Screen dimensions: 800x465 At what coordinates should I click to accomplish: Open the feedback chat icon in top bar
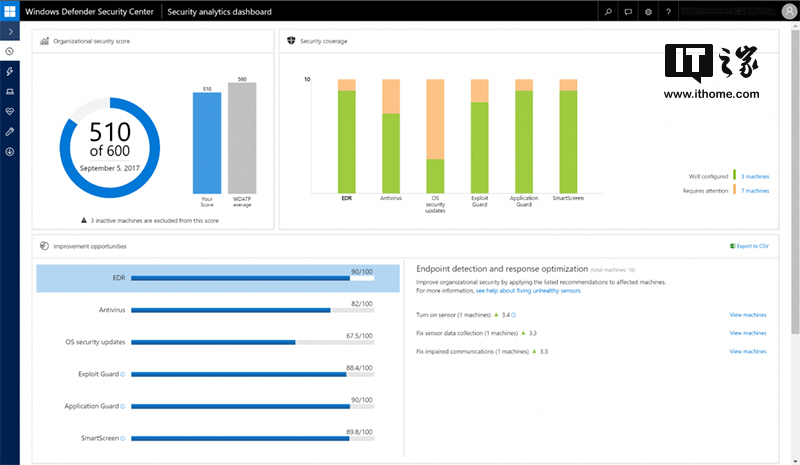pyautogui.click(x=627, y=11)
